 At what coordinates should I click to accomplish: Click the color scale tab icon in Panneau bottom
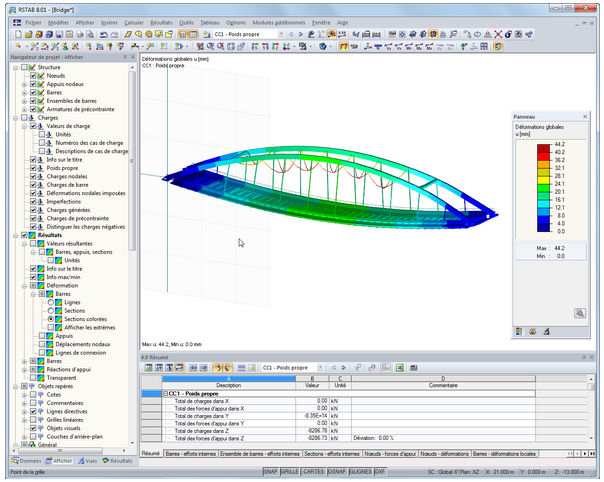click(519, 331)
